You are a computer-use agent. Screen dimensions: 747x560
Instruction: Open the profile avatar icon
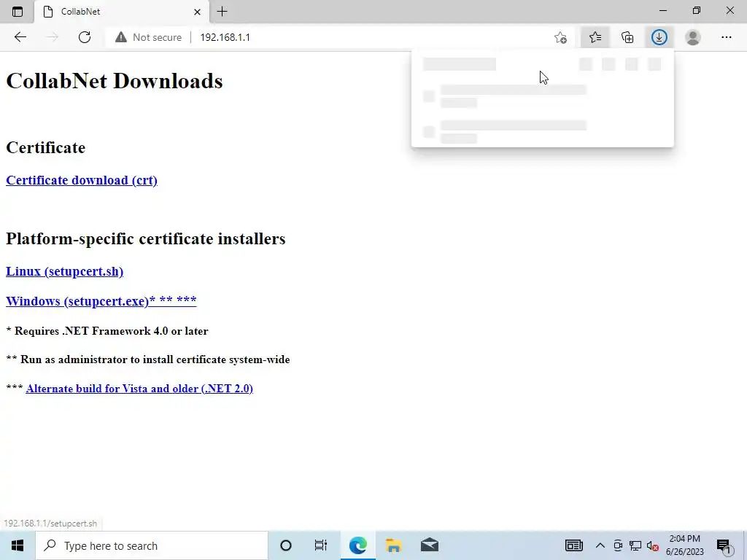[x=693, y=37]
